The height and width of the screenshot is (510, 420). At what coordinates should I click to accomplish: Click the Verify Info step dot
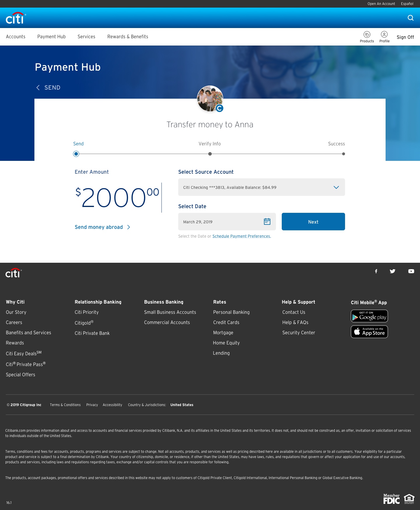(210, 154)
